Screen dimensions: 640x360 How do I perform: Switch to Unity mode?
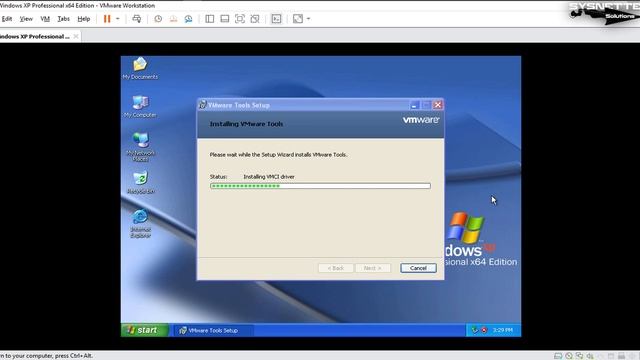click(x=255, y=19)
